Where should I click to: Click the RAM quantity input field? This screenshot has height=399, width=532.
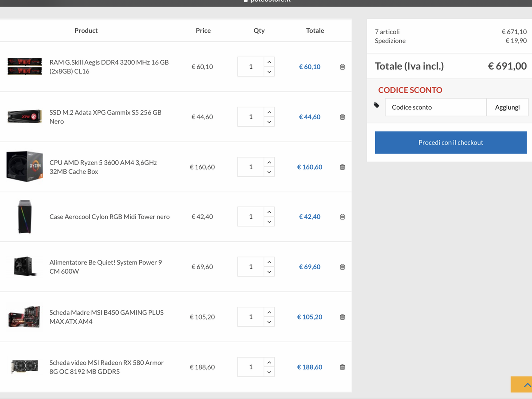[x=251, y=67]
